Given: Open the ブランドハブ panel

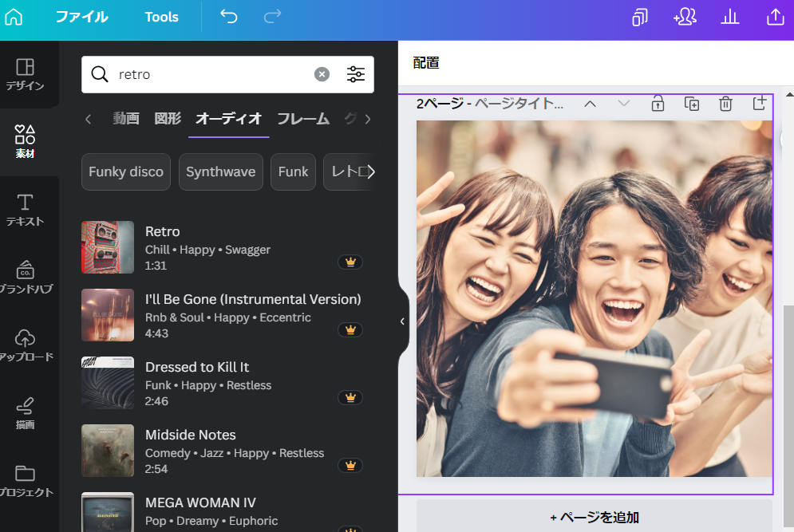Looking at the screenshot, I should click(25, 278).
